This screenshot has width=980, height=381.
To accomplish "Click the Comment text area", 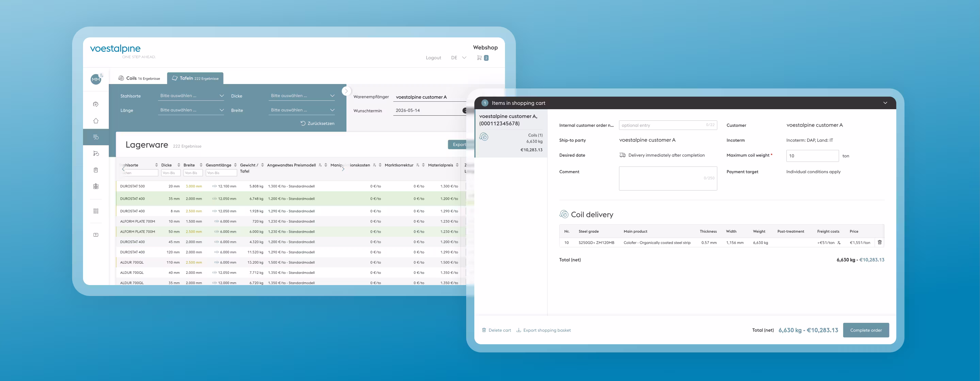I will 668,178.
